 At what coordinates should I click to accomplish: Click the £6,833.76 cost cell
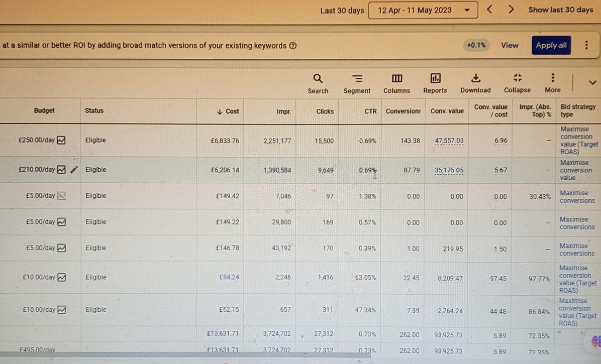[x=225, y=141]
